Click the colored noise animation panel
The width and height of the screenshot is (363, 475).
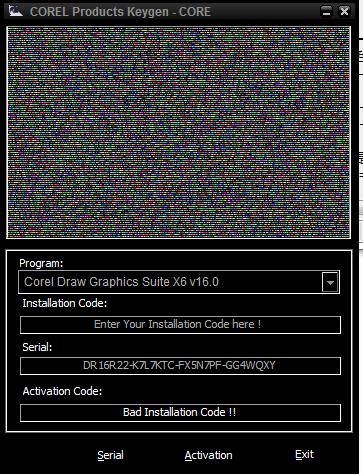click(179, 132)
